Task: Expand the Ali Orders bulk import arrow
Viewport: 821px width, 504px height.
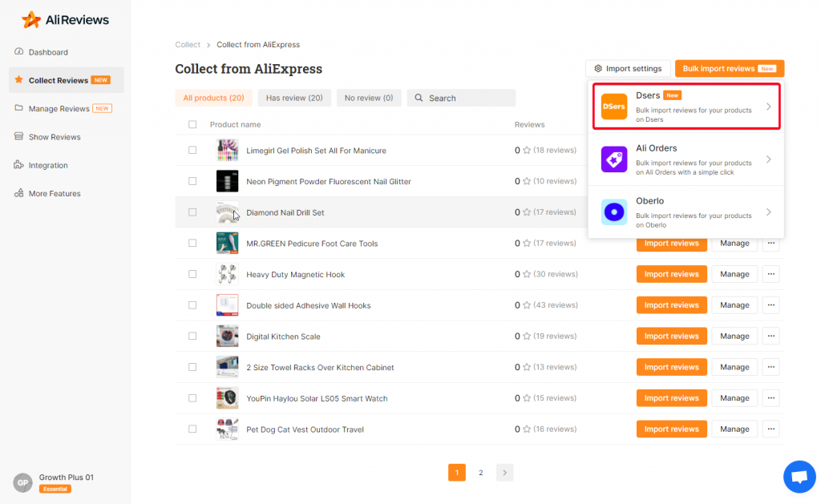Action: (x=769, y=159)
